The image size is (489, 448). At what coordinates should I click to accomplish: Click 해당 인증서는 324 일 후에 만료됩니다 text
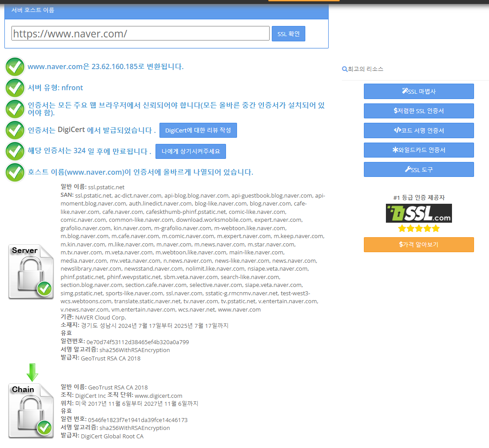89,151
